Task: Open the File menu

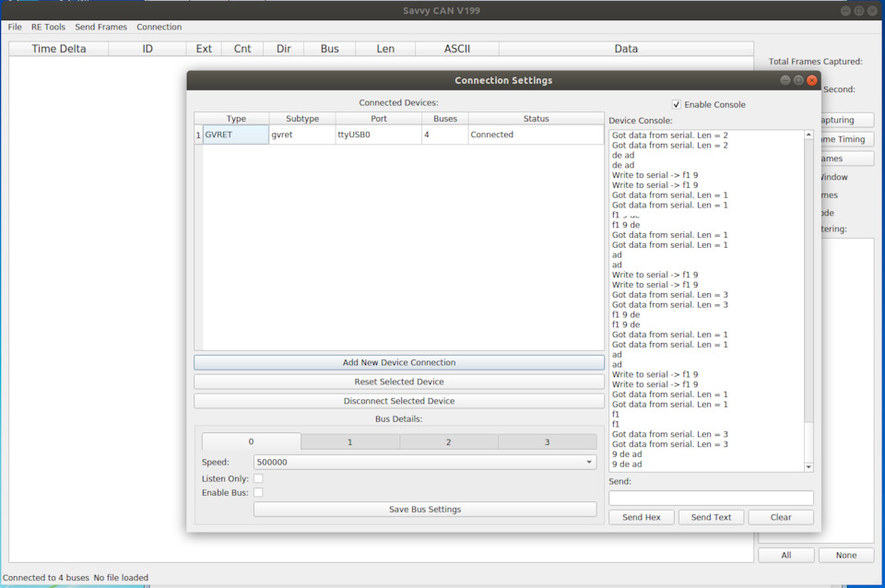Action: pyautogui.click(x=15, y=27)
